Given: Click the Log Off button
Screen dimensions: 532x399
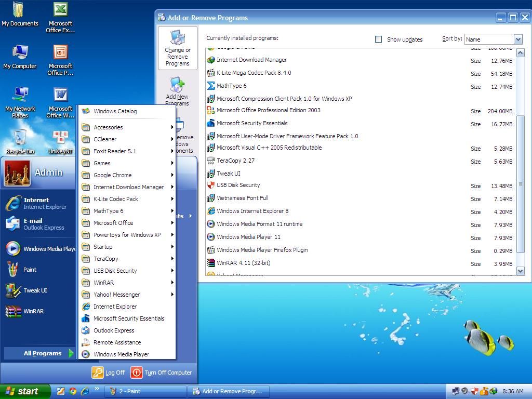Looking at the screenshot, I should coord(109,373).
